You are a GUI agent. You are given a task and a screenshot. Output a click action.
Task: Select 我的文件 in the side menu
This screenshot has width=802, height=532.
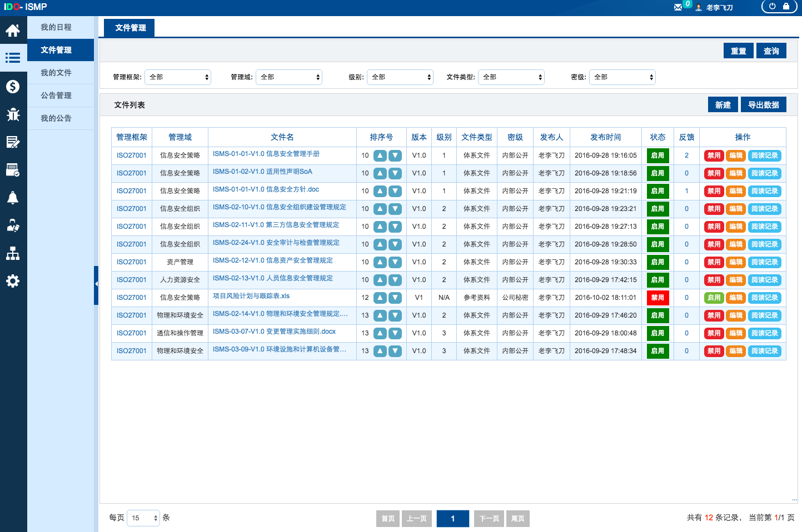tap(56, 73)
